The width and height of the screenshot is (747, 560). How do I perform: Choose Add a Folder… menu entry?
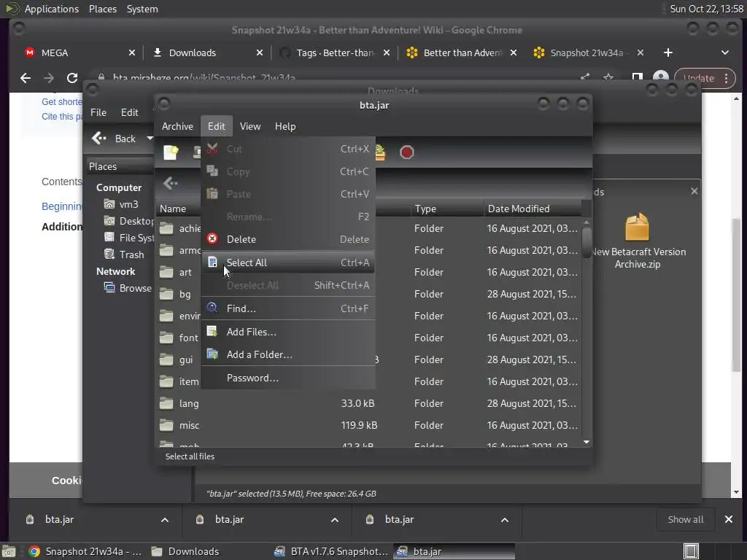pos(288,354)
